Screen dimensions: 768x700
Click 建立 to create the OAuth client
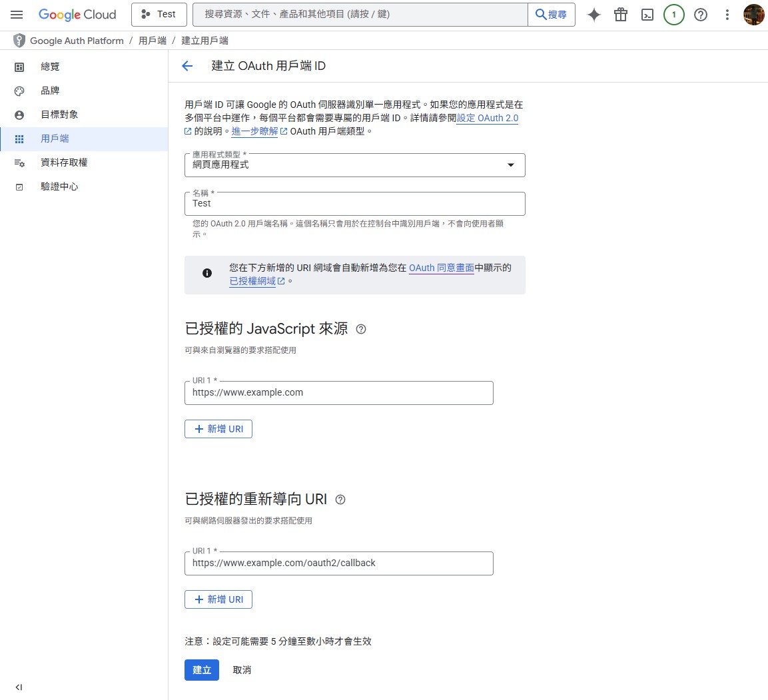click(201, 670)
